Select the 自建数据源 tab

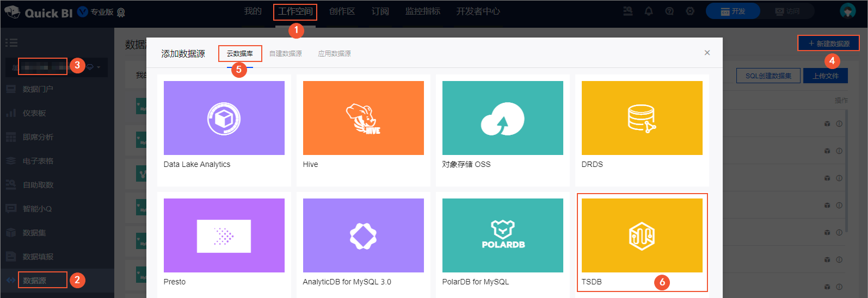(x=286, y=53)
